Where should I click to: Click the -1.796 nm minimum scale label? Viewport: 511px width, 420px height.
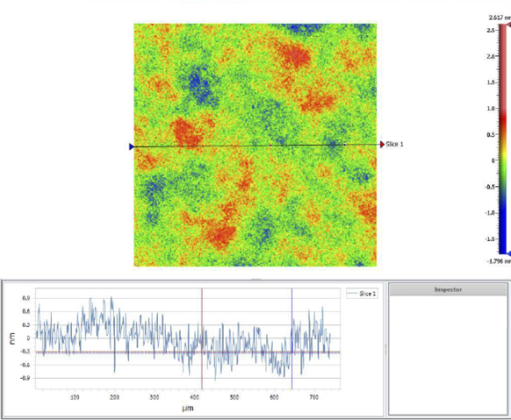[498, 261]
